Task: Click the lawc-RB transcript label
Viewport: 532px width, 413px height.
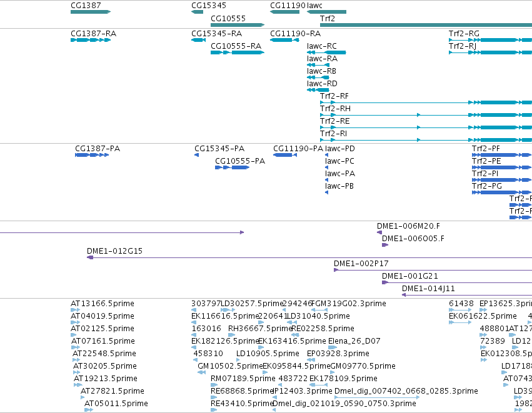Action: (321, 71)
